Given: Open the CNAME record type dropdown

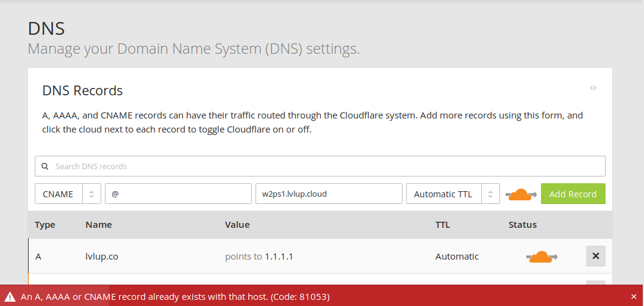Looking at the screenshot, I should (x=68, y=194).
